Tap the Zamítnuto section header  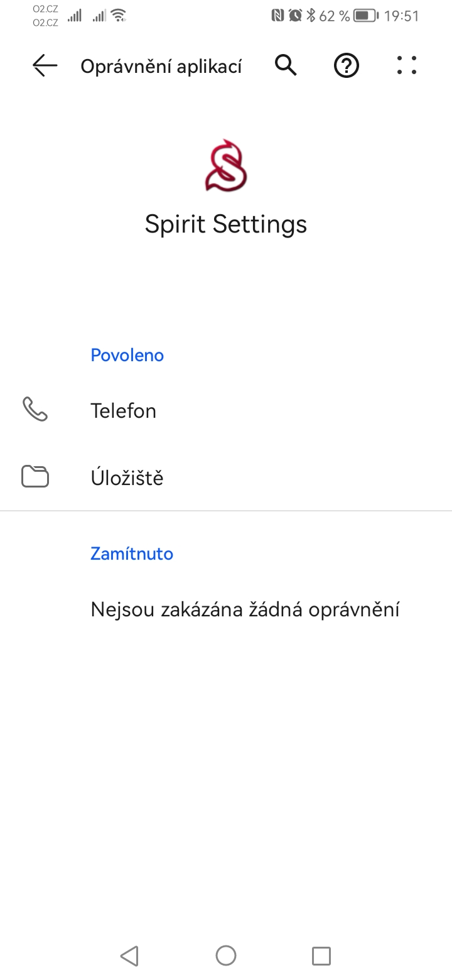tap(132, 553)
